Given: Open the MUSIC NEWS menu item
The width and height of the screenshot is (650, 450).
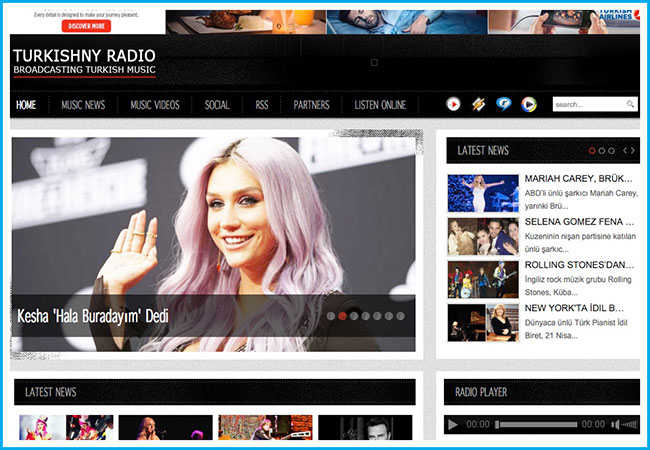Looking at the screenshot, I should coord(83,105).
